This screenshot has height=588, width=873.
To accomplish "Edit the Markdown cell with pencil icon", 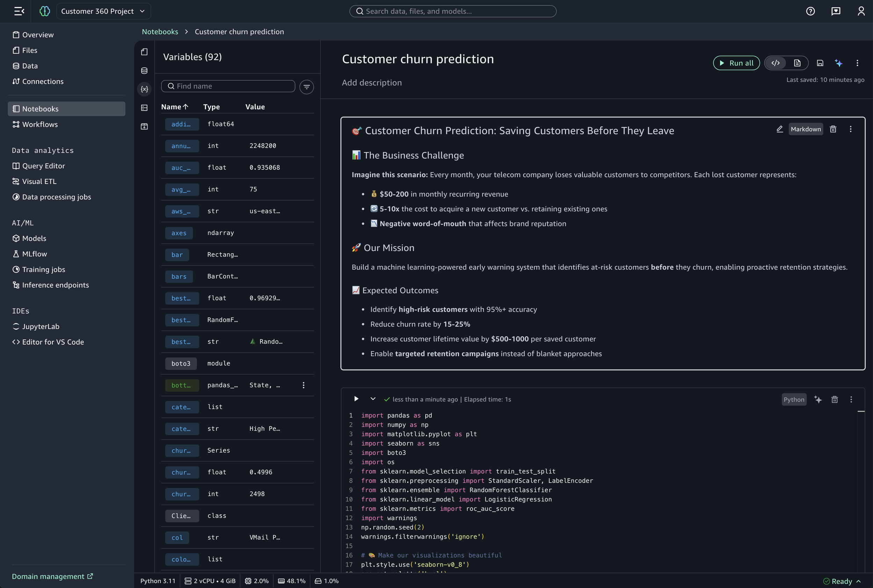I will coord(780,129).
